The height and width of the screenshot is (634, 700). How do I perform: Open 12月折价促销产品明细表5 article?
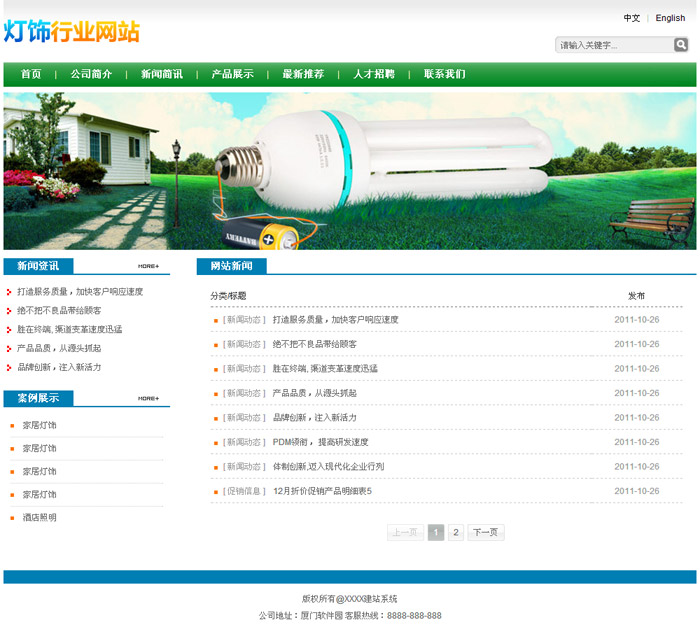click(322, 491)
